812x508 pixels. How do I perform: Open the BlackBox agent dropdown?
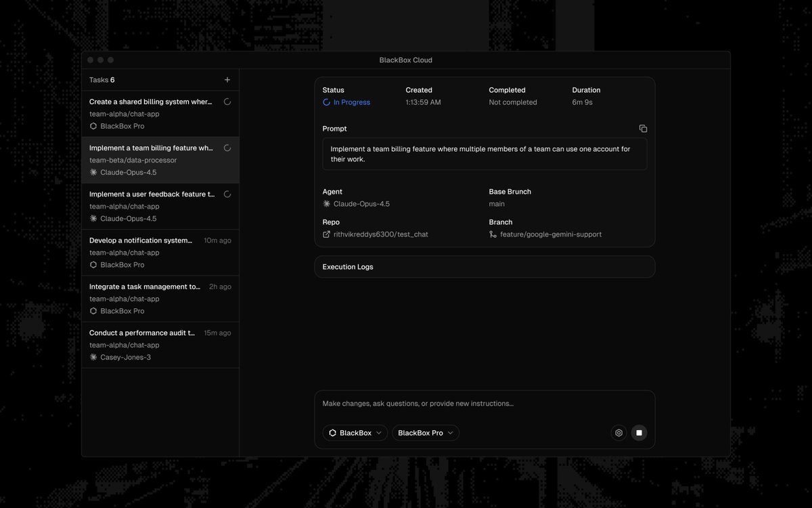(x=355, y=433)
